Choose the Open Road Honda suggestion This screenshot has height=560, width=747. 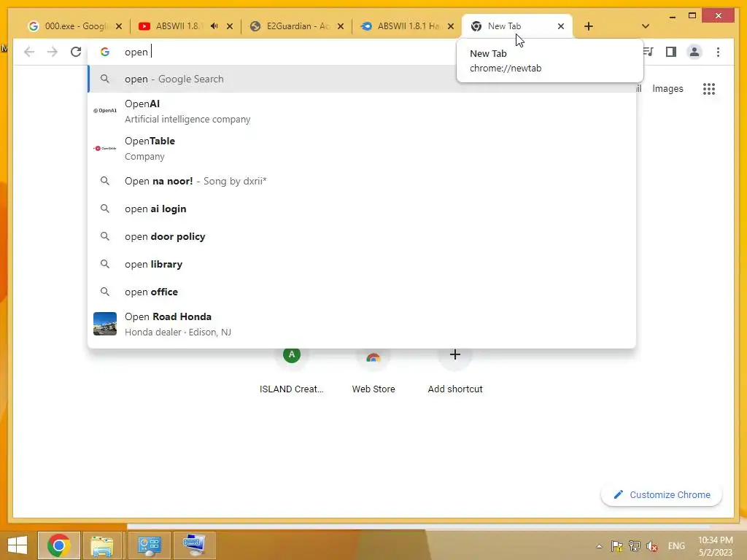click(362, 324)
